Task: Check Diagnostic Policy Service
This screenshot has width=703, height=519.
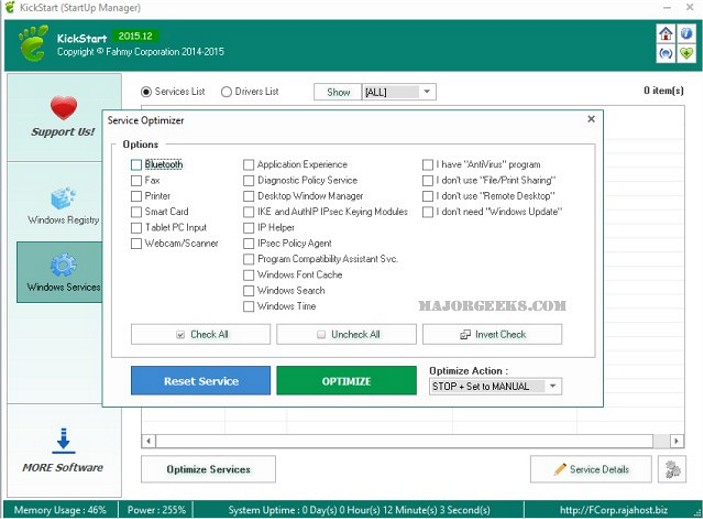Action: (248, 181)
